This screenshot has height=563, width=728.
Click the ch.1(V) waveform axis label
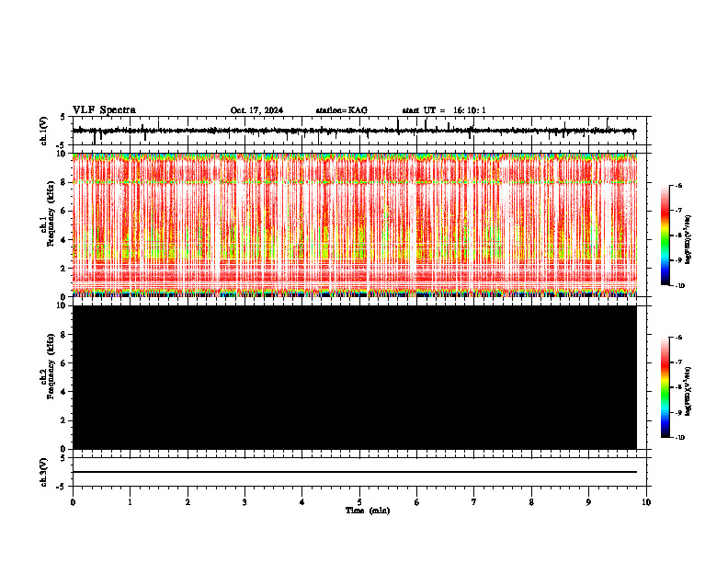44,131
